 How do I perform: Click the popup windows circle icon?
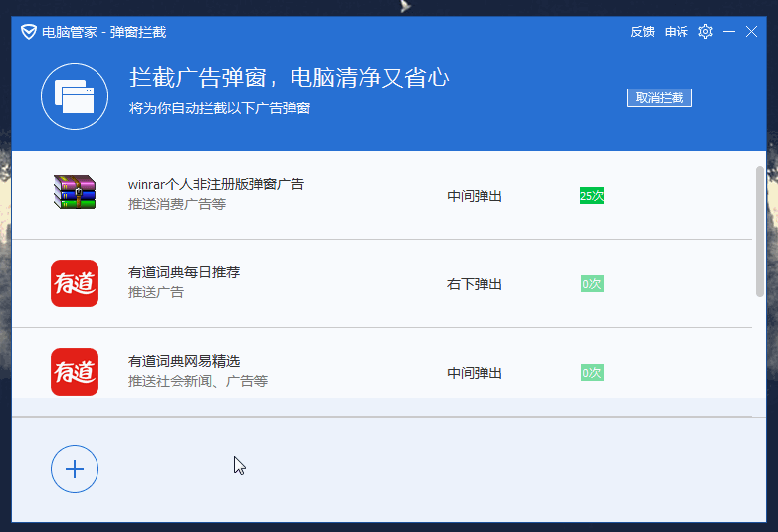[75, 96]
